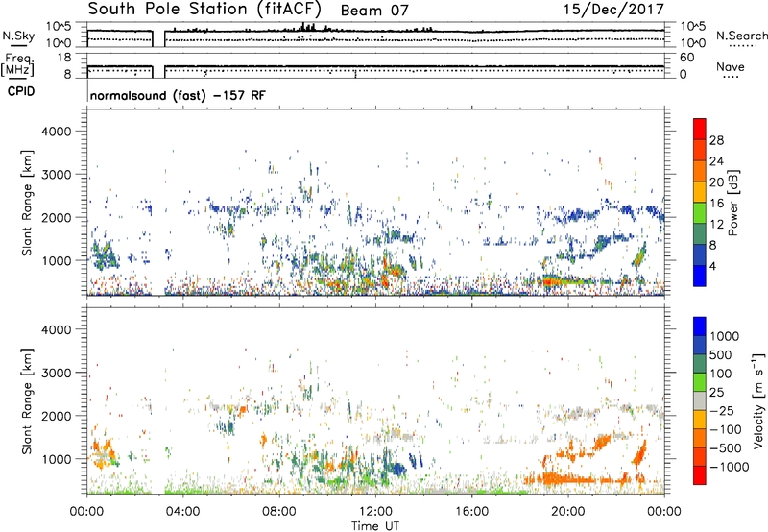Pick the orange 20-24 dB Power colorbar segment

pos(700,172)
